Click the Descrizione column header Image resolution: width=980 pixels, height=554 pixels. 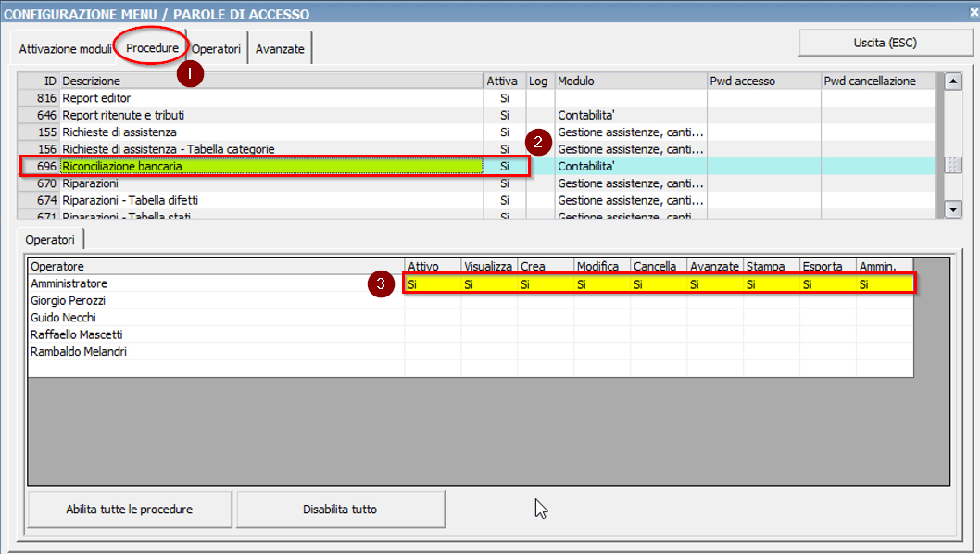(x=269, y=82)
